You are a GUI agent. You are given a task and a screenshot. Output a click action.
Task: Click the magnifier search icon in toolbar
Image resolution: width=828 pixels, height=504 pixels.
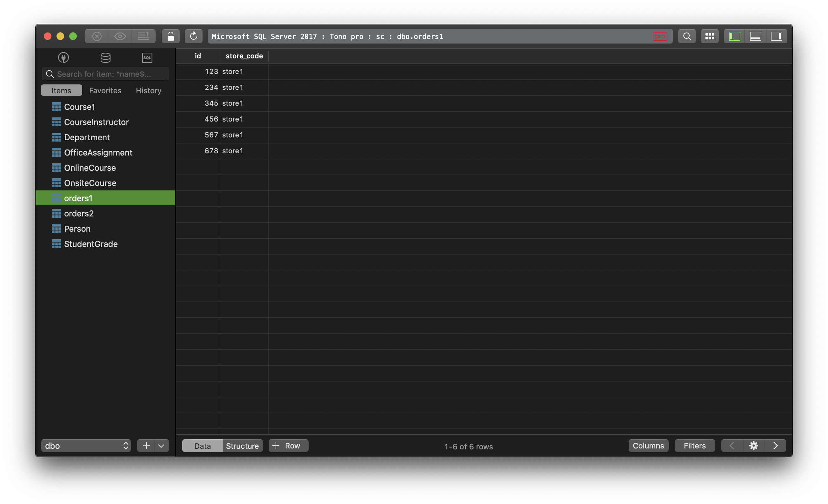click(687, 36)
